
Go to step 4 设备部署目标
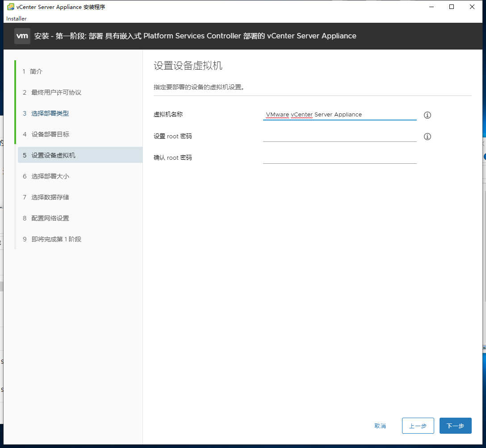pos(46,134)
